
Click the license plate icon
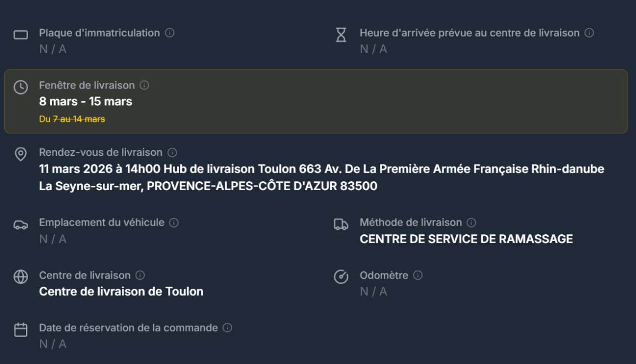coord(21,35)
